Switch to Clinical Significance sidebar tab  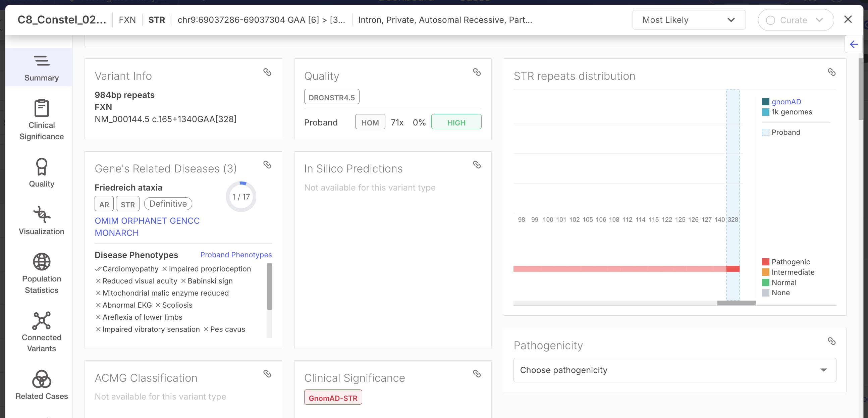point(42,120)
